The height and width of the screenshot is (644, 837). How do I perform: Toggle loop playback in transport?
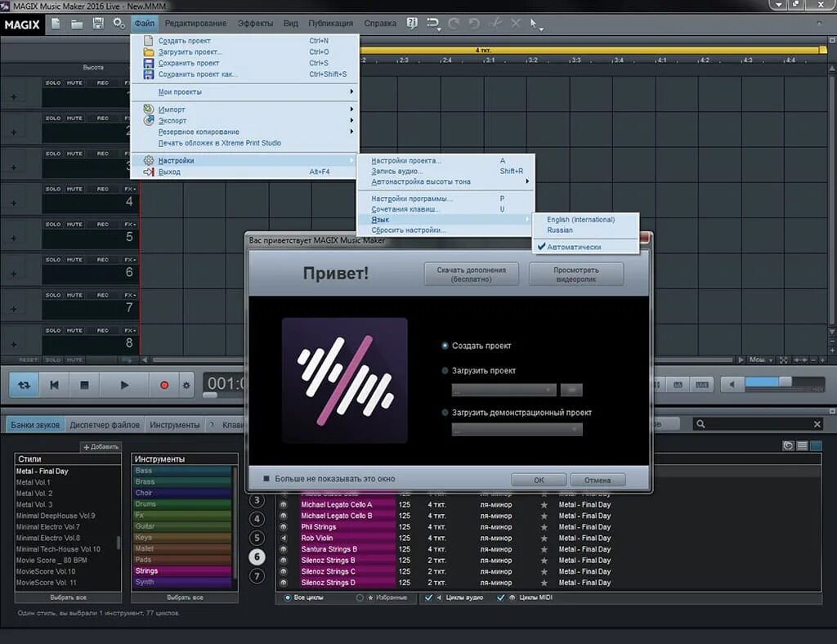(x=24, y=385)
